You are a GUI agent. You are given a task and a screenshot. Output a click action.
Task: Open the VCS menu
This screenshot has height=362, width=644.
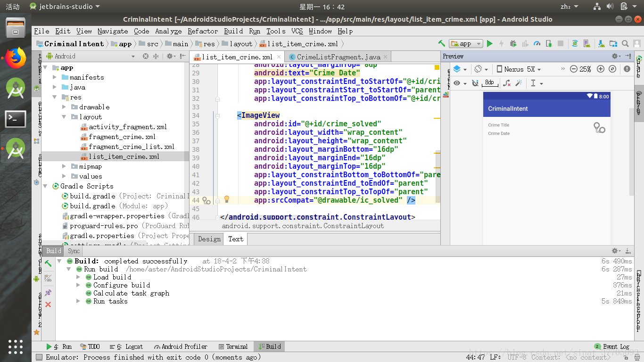pos(297,31)
